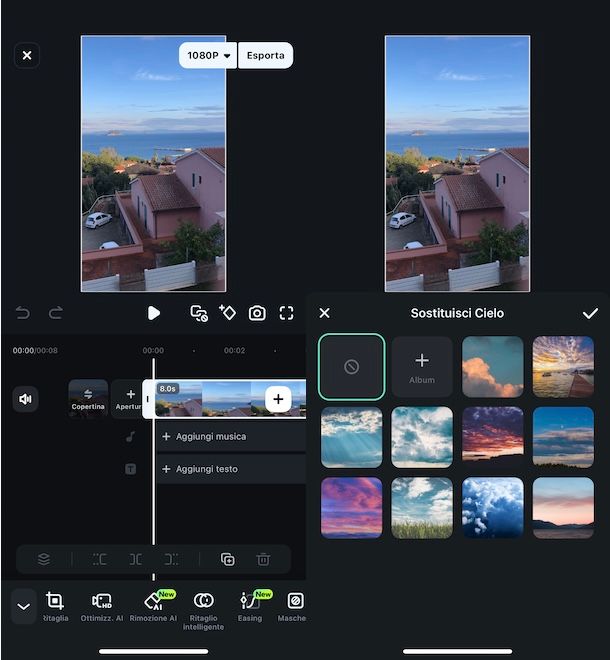Open the Ritaglio Intelligente tool
610x660 pixels.
coord(203,611)
